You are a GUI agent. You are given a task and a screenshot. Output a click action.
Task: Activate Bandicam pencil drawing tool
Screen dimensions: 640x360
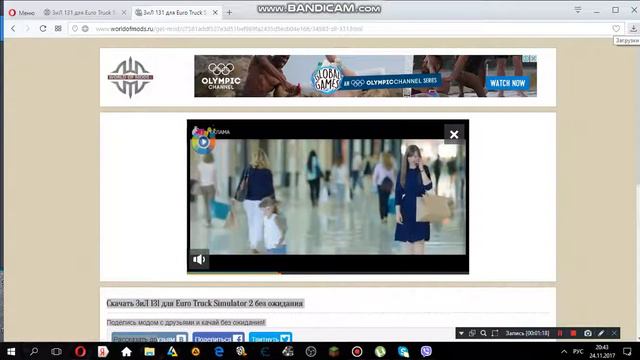click(x=601, y=333)
